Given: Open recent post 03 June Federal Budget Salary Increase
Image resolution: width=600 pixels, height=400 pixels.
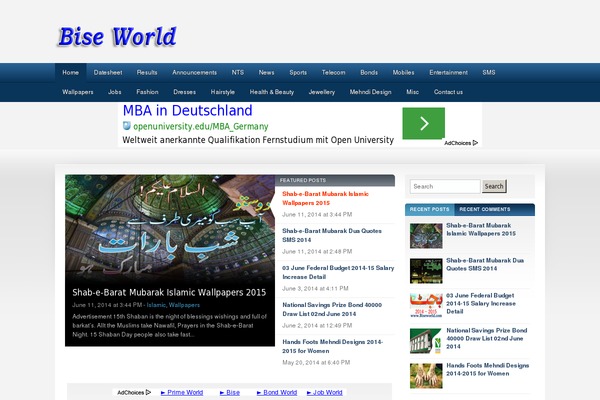Looking at the screenshot, I should [481, 304].
